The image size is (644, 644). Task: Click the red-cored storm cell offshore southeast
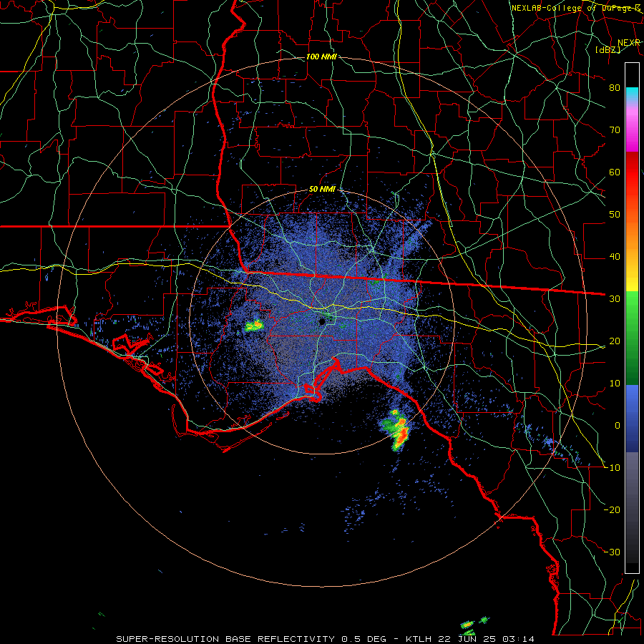(x=396, y=431)
